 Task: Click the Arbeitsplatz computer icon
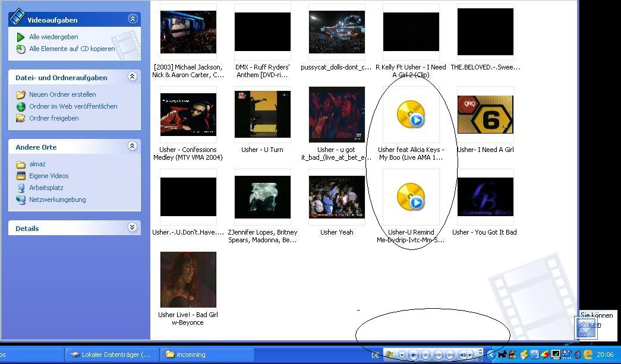click(x=21, y=188)
